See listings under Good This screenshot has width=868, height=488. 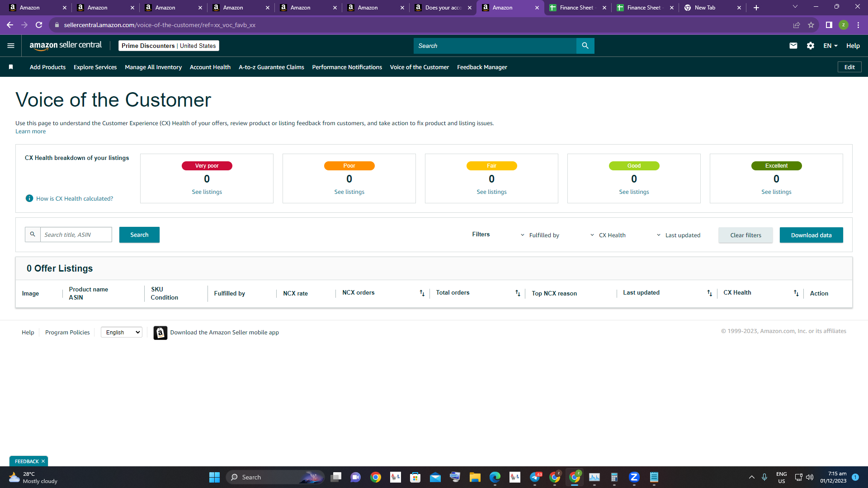(x=634, y=192)
